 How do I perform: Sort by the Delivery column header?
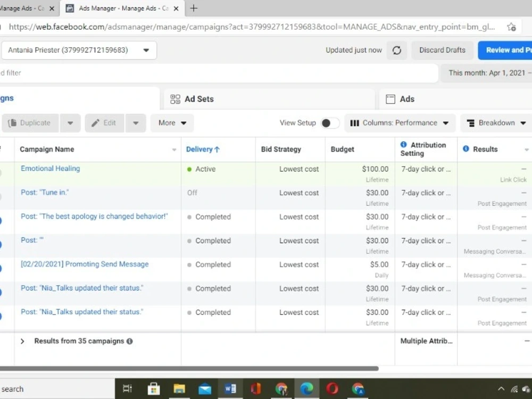203,149
